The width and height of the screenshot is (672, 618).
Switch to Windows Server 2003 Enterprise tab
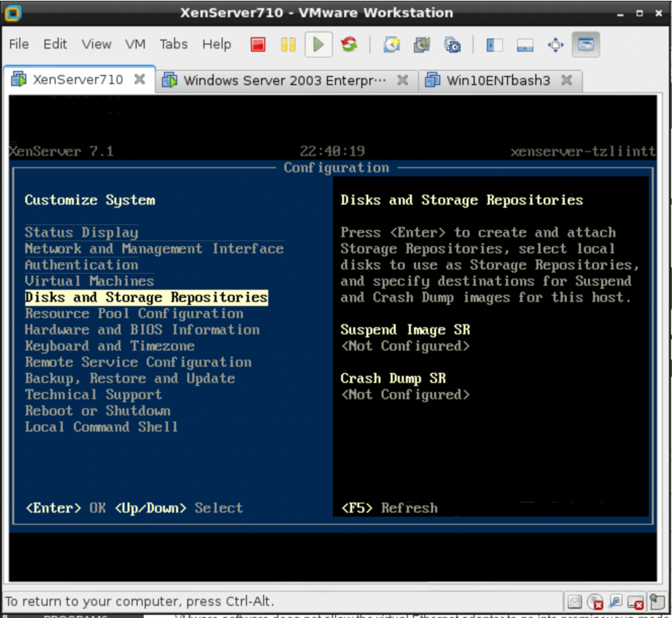click(x=285, y=81)
